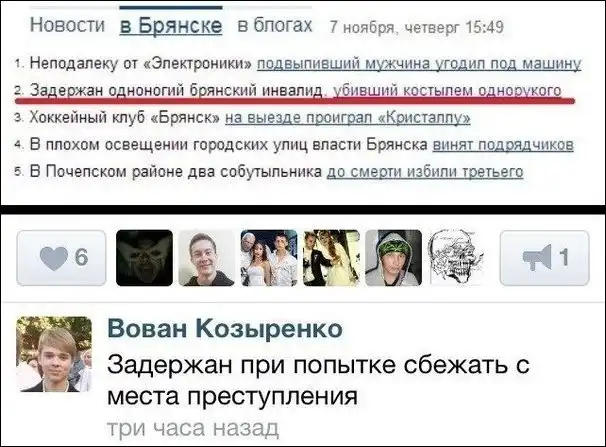Switch to the Новости tab
The image size is (606, 447).
(x=68, y=25)
